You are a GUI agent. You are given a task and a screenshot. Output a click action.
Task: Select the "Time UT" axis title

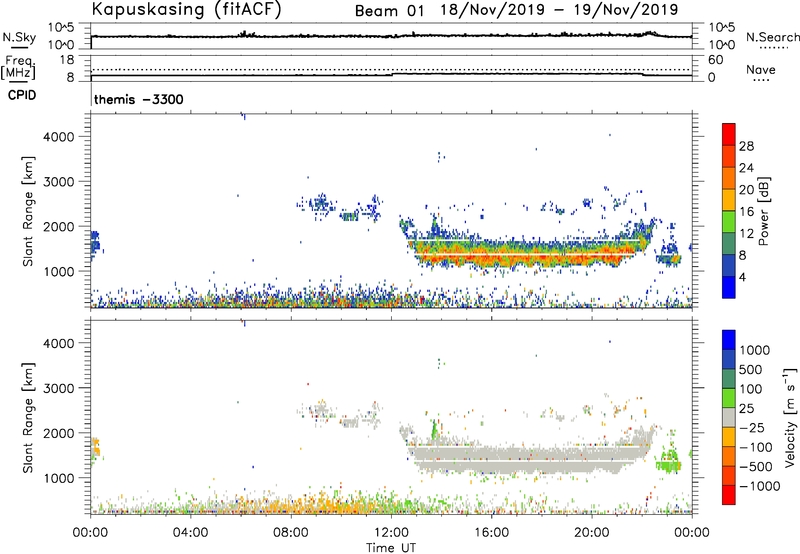pos(391,548)
